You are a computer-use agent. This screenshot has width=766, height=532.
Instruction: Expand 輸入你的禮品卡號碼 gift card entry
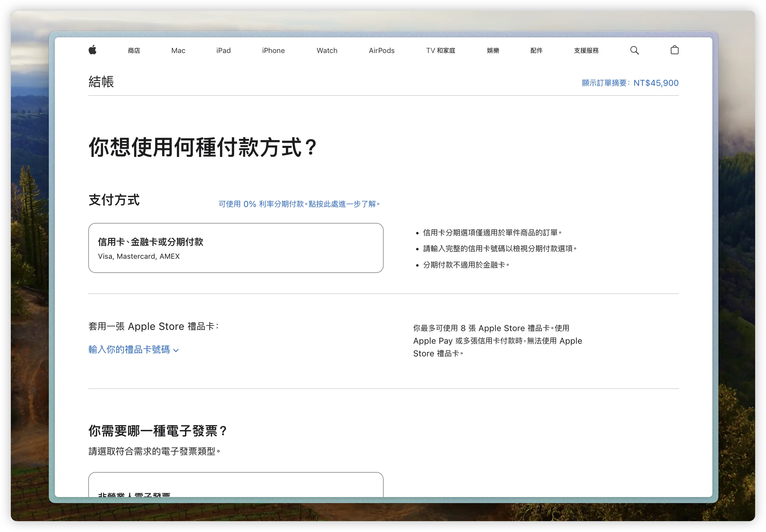click(134, 349)
